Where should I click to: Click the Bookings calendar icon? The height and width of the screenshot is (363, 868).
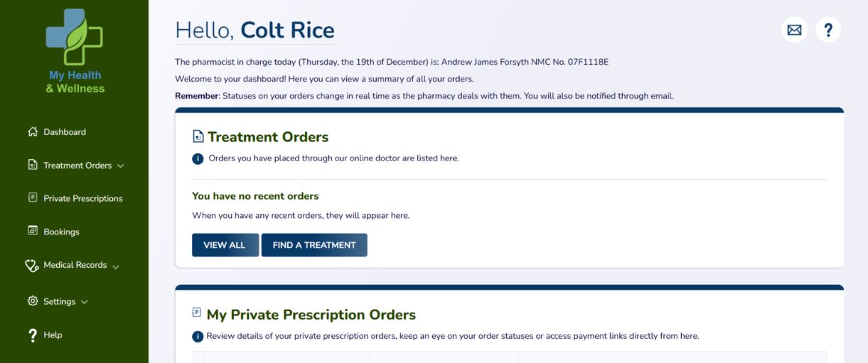click(x=32, y=231)
